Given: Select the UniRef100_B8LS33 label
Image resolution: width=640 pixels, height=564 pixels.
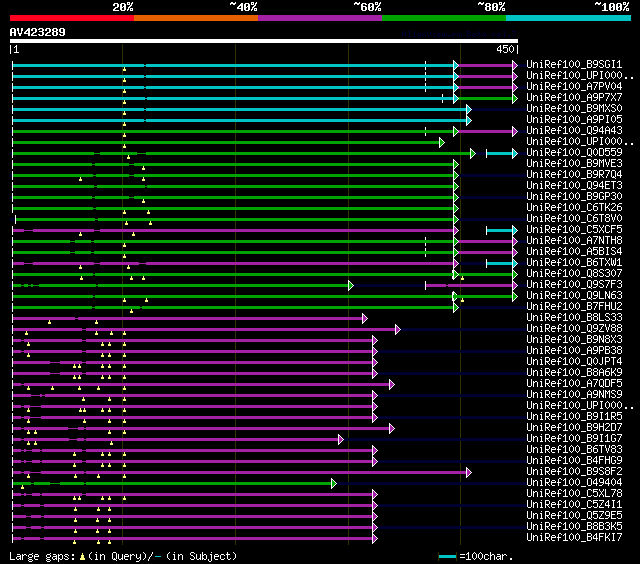Looking at the screenshot, I should pyautogui.click(x=574, y=318).
